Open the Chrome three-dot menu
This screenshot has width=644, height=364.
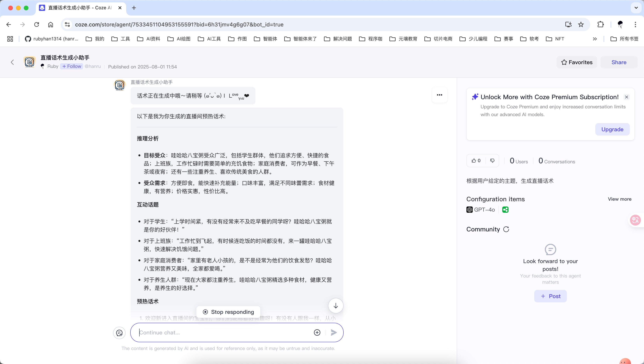tap(635, 24)
